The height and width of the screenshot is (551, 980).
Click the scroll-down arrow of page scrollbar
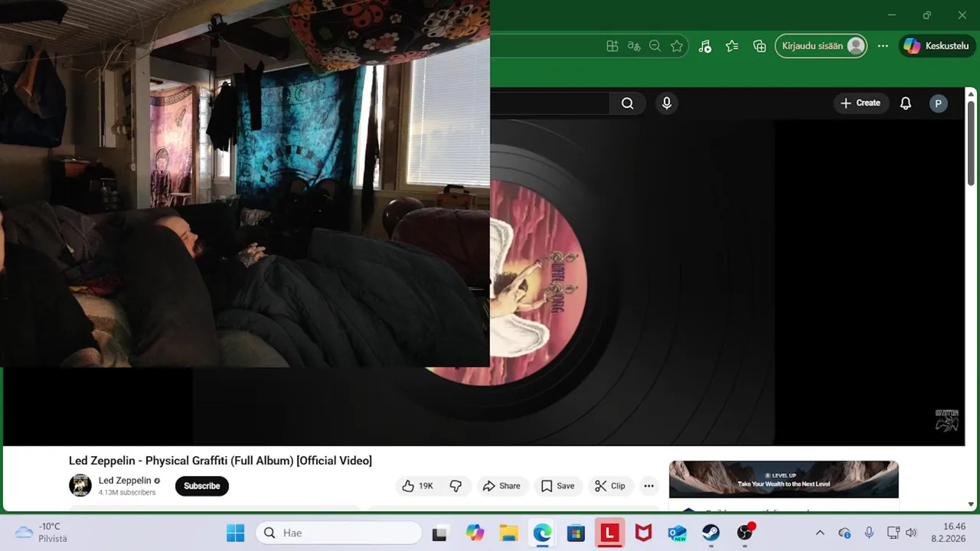click(x=972, y=504)
